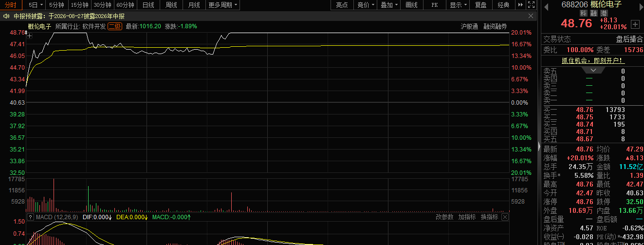Open fullscreen chart view icon
The height and width of the screenshot is (245, 644).
pos(532,5)
